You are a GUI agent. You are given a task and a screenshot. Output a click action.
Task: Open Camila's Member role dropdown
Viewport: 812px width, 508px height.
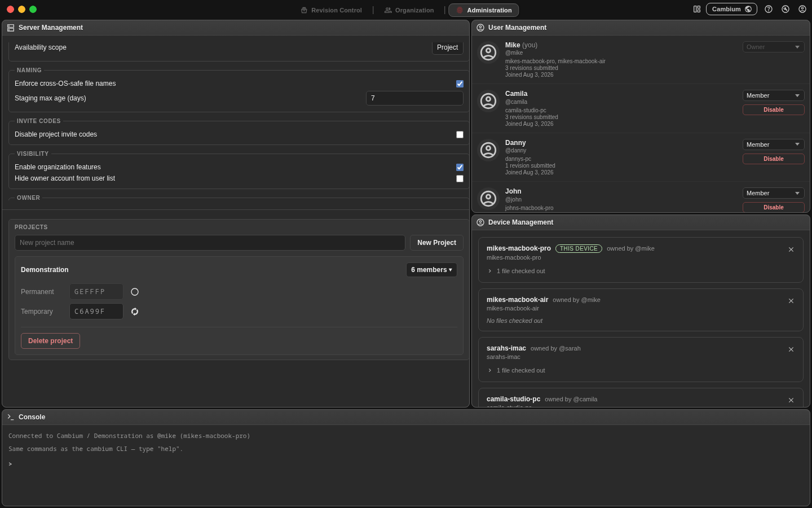tap(773, 95)
